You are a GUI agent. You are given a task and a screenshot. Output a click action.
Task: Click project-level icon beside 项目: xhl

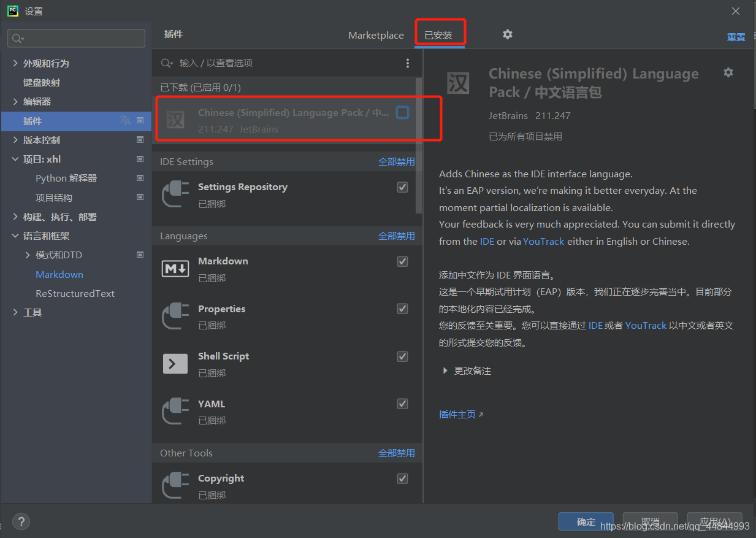[140, 159]
